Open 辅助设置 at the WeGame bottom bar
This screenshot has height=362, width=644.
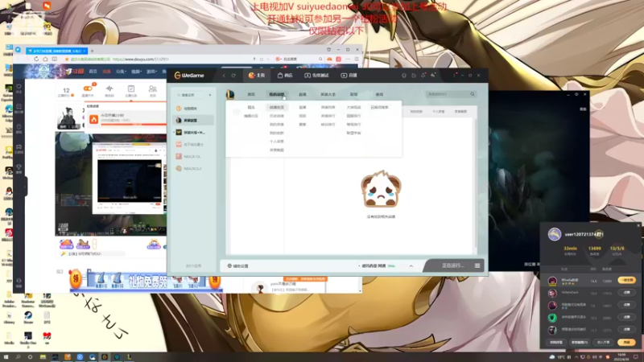(238, 266)
